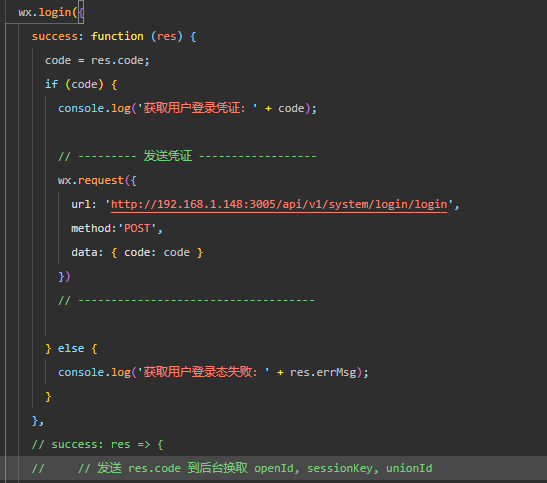Click 'console' in the login-credential log line
The width and height of the screenshot is (547, 483).
tap(81, 108)
